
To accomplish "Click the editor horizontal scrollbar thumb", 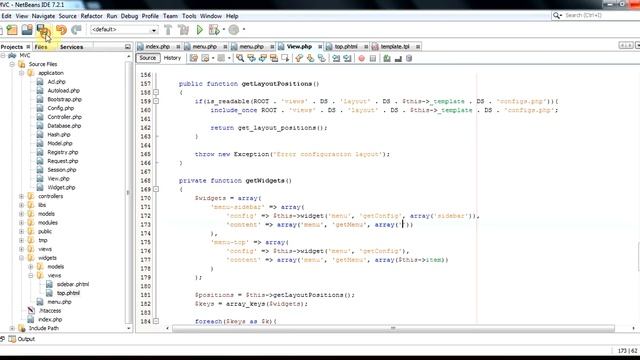I will [x=393, y=328].
